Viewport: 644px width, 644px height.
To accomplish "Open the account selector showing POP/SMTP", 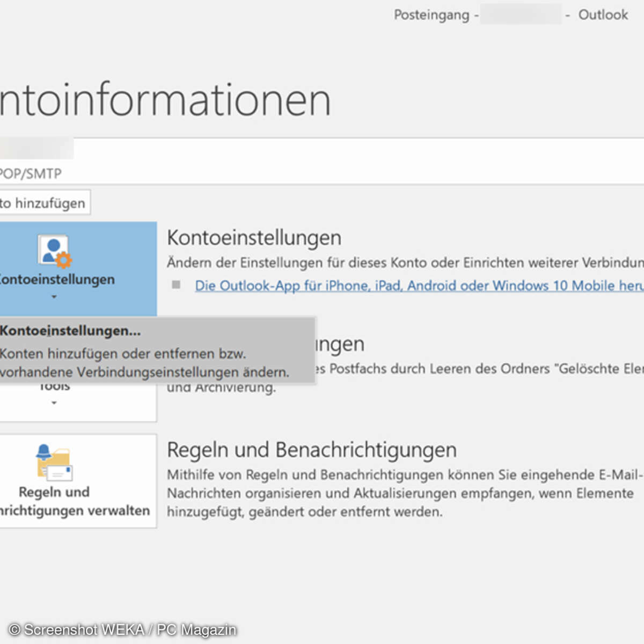I will pos(322,161).
